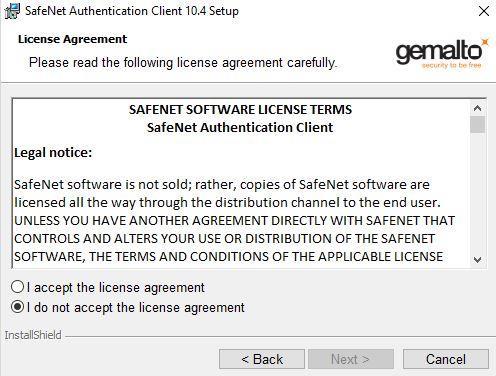Click the greyed-out 'Next >' button

[351, 359]
